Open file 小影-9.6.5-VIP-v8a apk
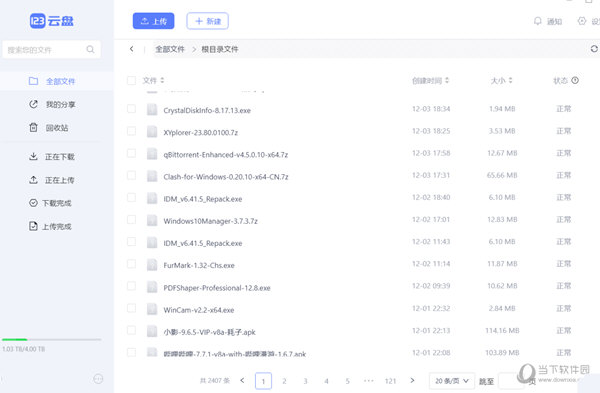This screenshot has height=393, width=600. (x=209, y=332)
